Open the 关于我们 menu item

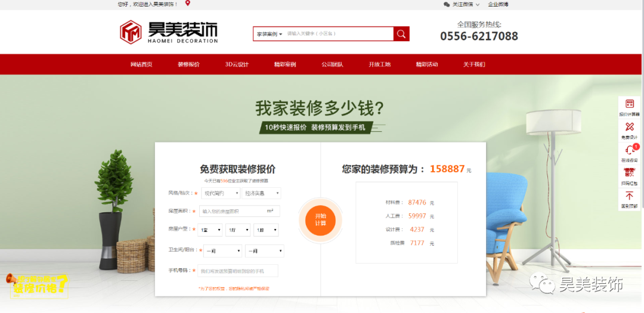point(474,64)
